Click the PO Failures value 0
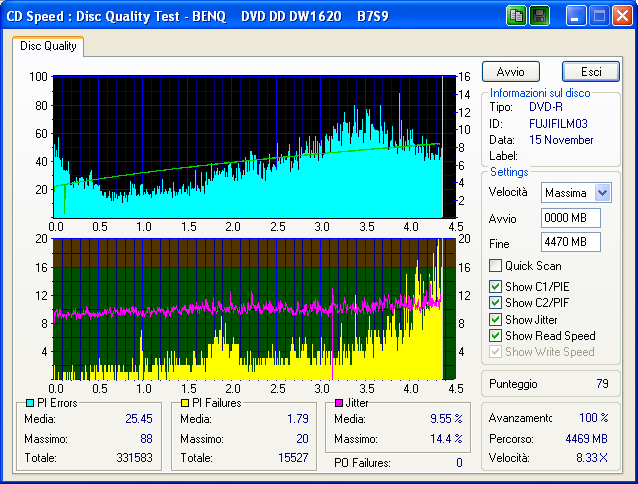The image size is (638, 484). 459,462
